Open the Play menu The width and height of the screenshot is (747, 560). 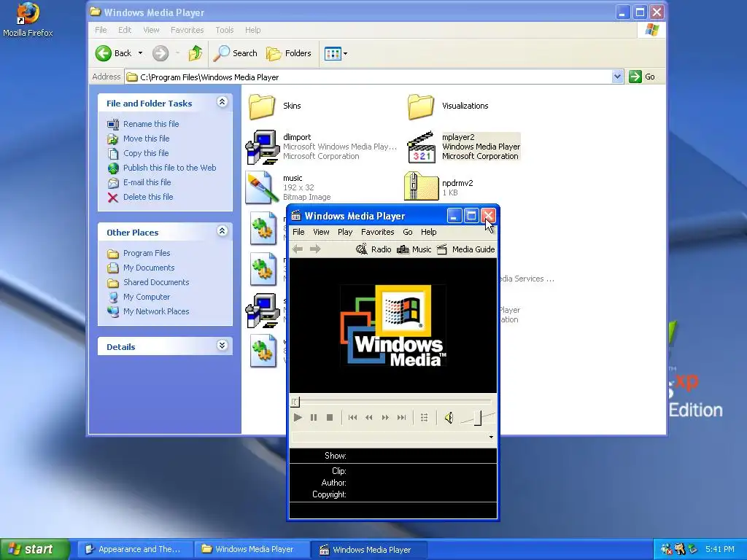tap(345, 232)
